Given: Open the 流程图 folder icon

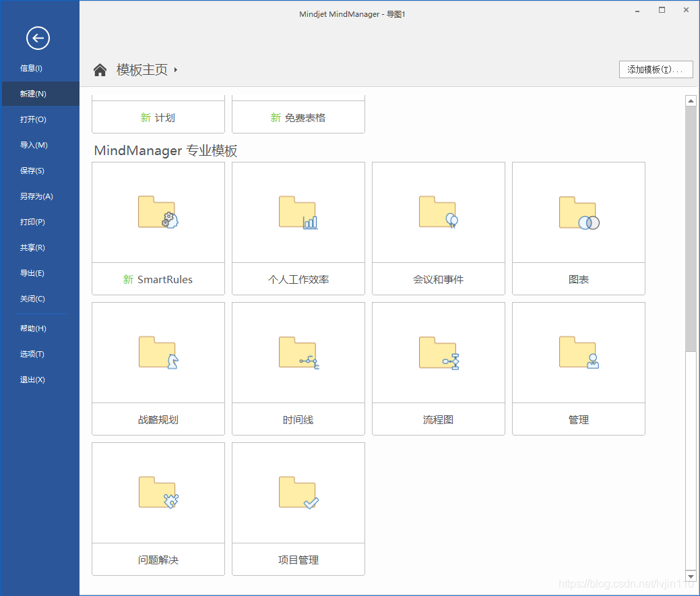Looking at the screenshot, I should pyautogui.click(x=439, y=353).
